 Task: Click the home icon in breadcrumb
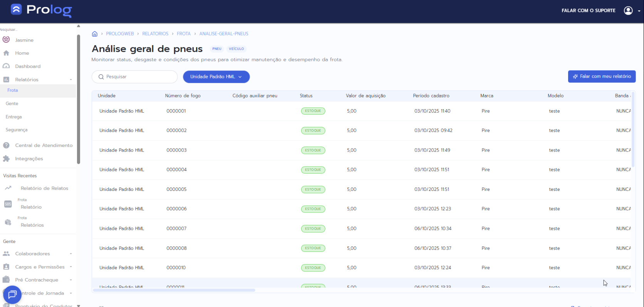pyautogui.click(x=95, y=34)
